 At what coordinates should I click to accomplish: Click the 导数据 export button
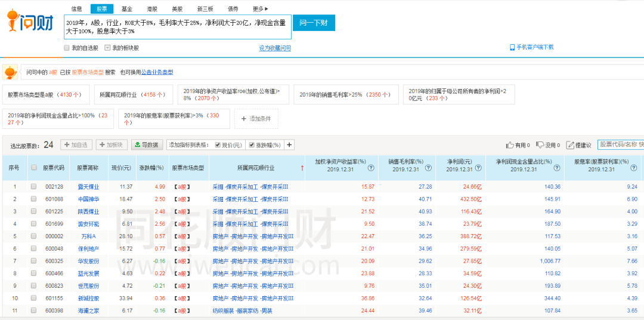click(x=147, y=145)
